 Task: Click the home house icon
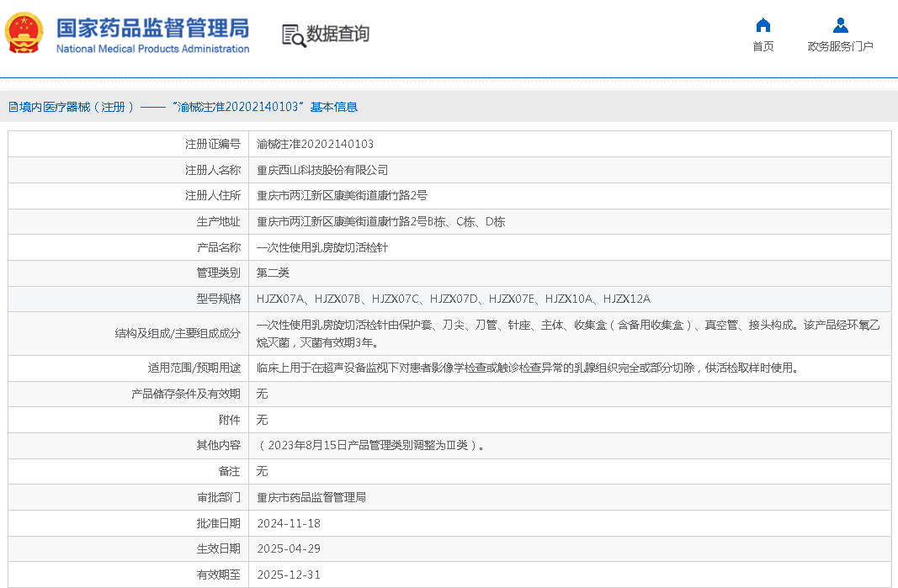click(x=763, y=25)
